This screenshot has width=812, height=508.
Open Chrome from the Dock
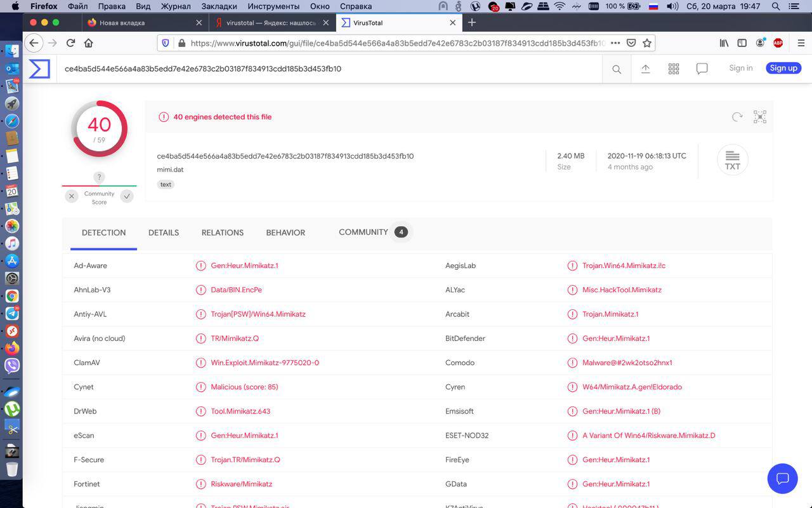(11, 296)
